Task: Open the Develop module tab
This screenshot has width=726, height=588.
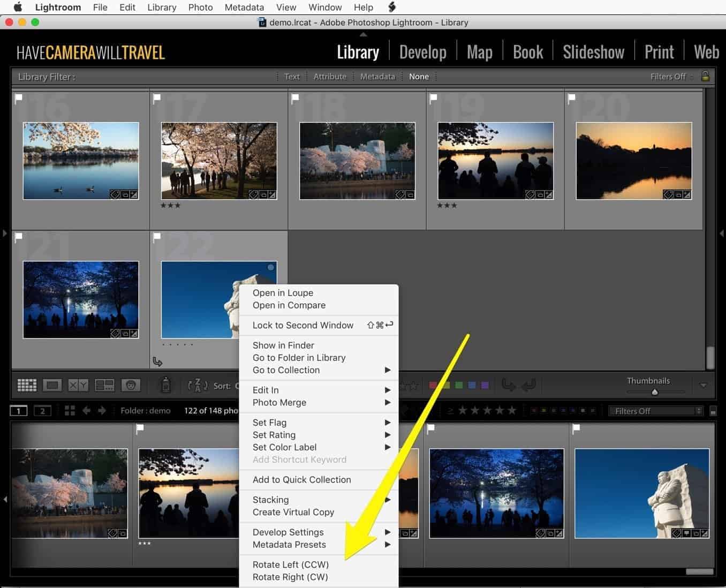Action: pos(422,52)
